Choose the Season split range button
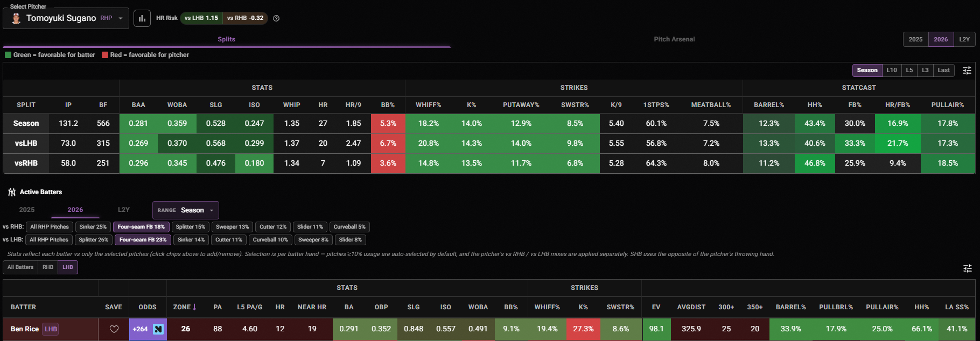This screenshot has height=341, width=980. click(867, 70)
